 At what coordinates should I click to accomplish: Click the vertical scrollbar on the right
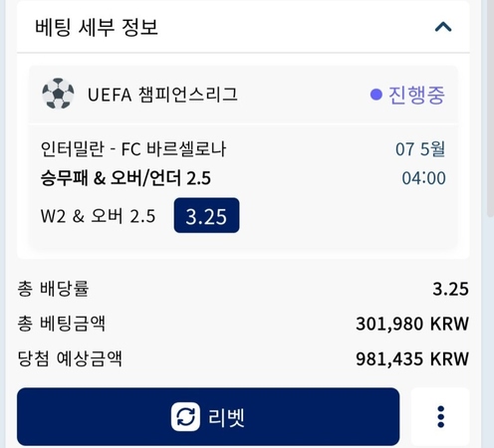[x=491, y=110]
